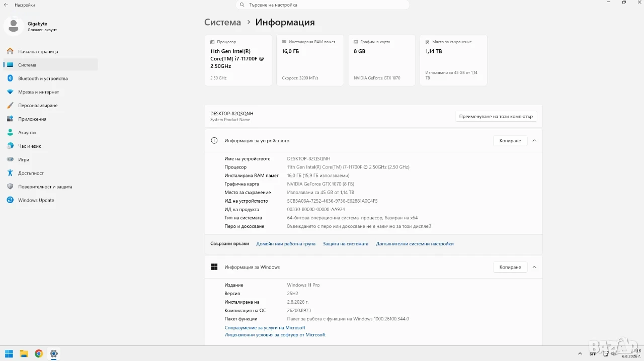Click the Bluetooth icon in the sidebar
Image resolution: width=644 pixels, height=361 pixels.
pos(10,78)
